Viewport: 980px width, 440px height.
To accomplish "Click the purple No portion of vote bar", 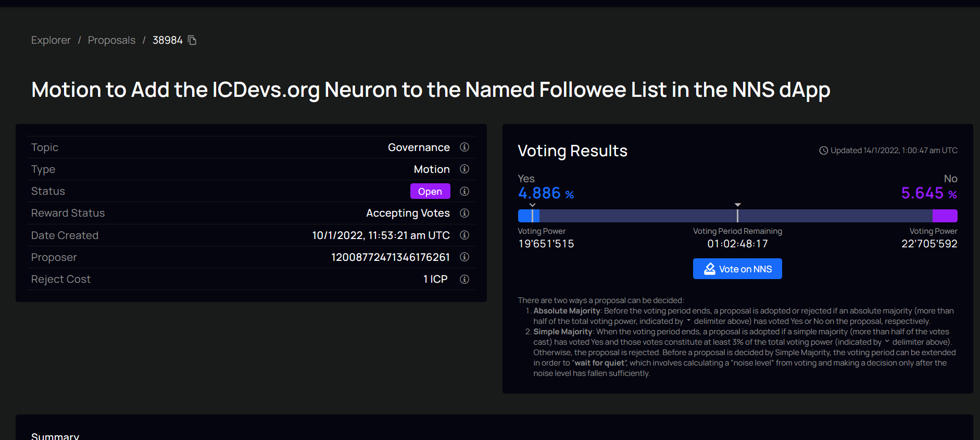I will 945,216.
